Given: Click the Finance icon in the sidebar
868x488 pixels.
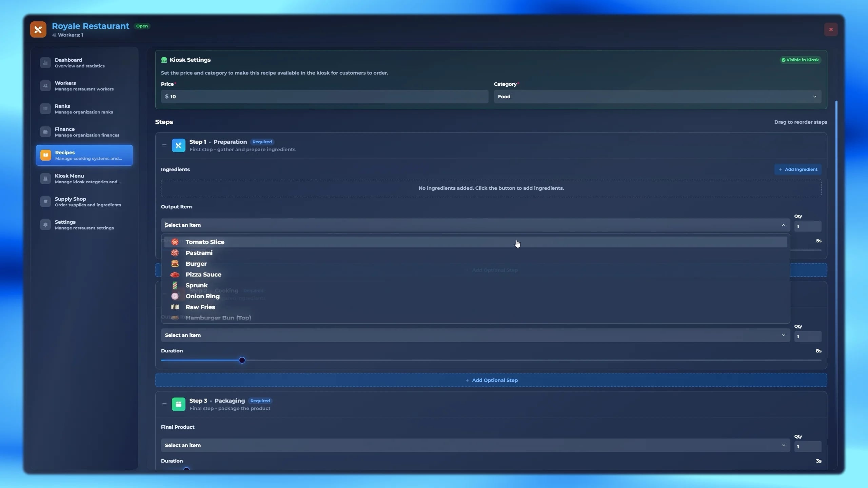Looking at the screenshot, I should pos(45,131).
